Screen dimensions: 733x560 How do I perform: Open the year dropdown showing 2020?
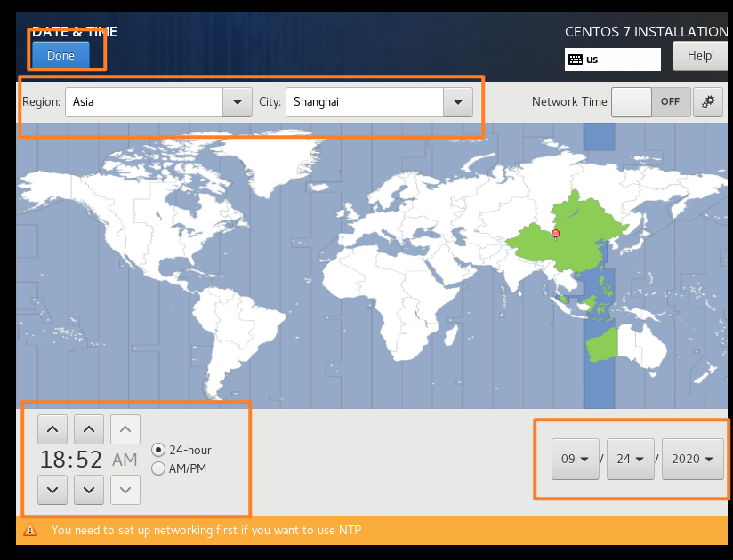click(692, 459)
